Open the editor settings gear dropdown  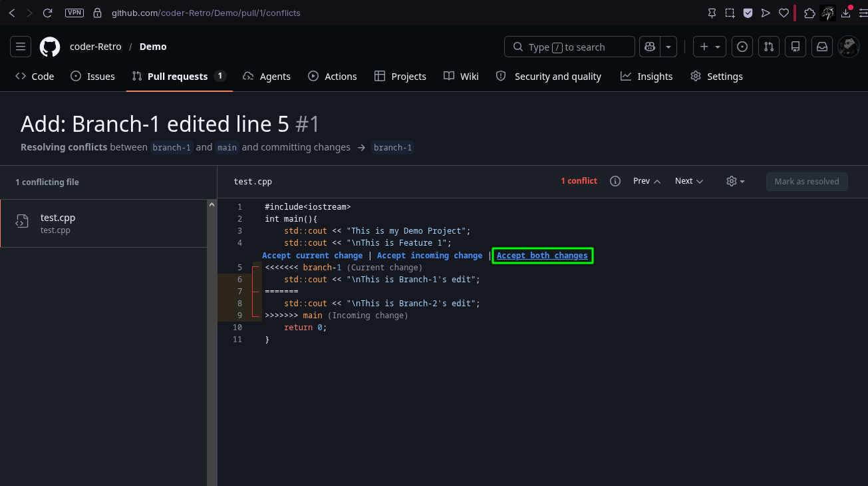[736, 181]
